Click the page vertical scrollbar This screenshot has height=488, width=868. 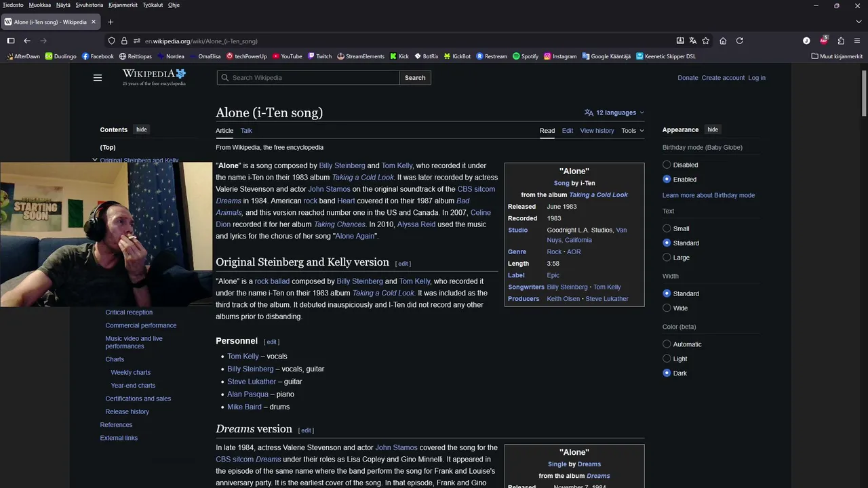pyautogui.click(x=864, y=93)
